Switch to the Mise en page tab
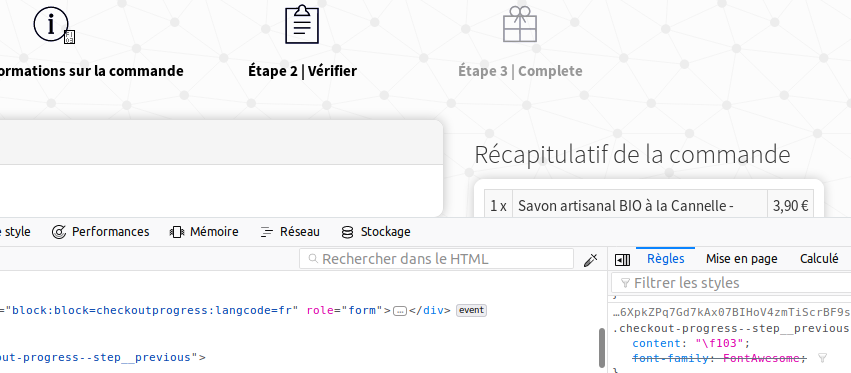 coord(741,259)
